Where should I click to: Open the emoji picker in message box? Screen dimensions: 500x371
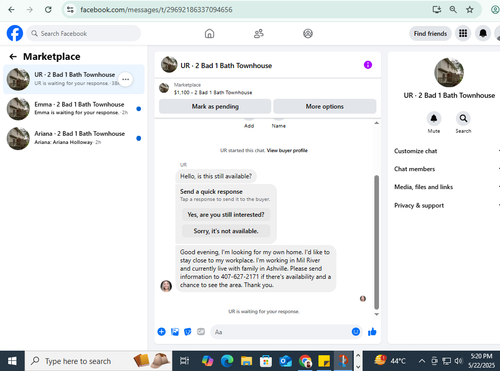pos(356,332)
